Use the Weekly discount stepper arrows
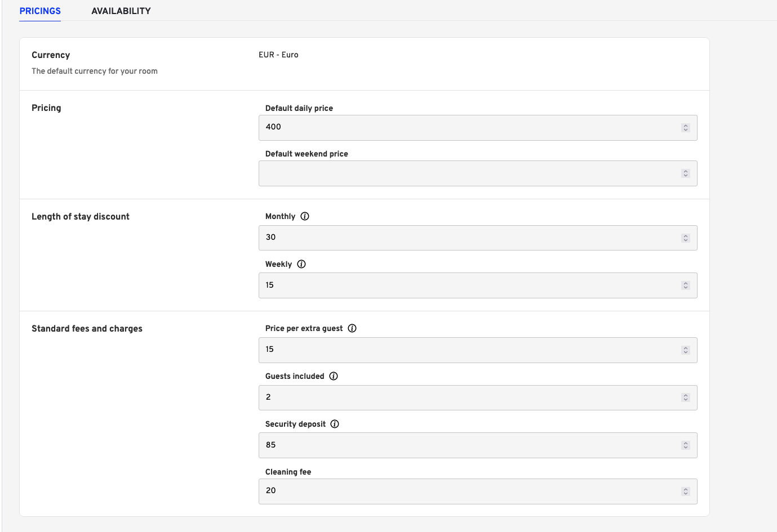This screenshot has height=532, width=777. [686, 285]
